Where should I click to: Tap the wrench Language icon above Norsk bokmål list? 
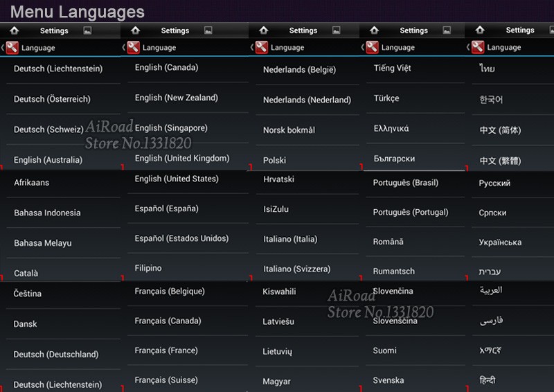[262, 48]
